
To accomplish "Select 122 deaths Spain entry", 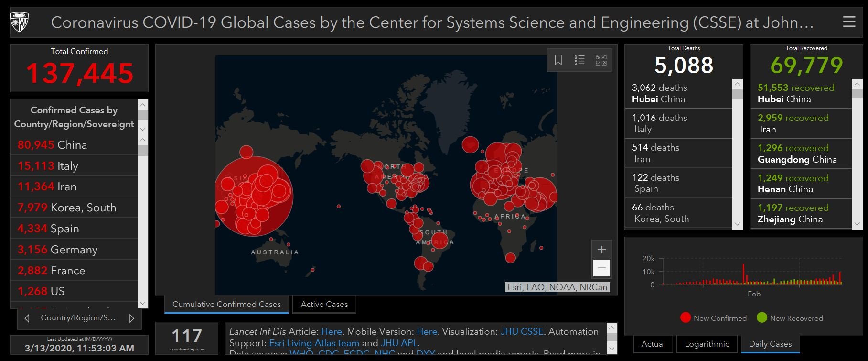I will 679,183.
